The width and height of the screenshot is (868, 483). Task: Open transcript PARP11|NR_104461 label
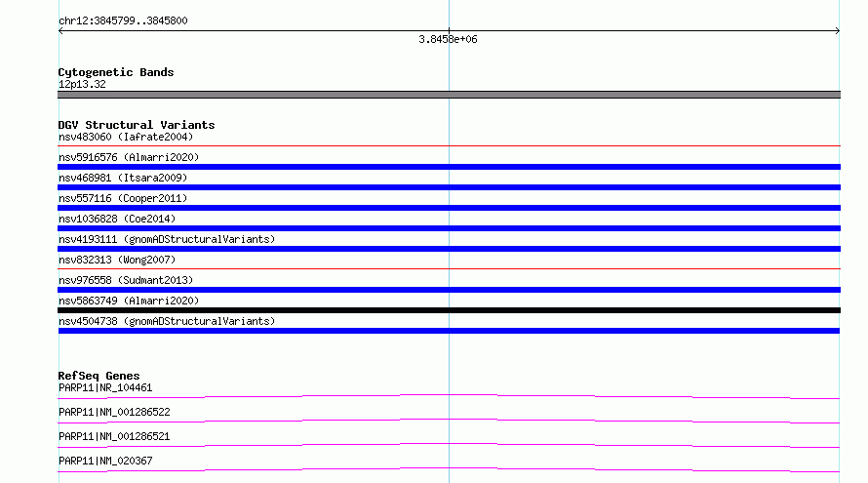[x=105, y=387]
